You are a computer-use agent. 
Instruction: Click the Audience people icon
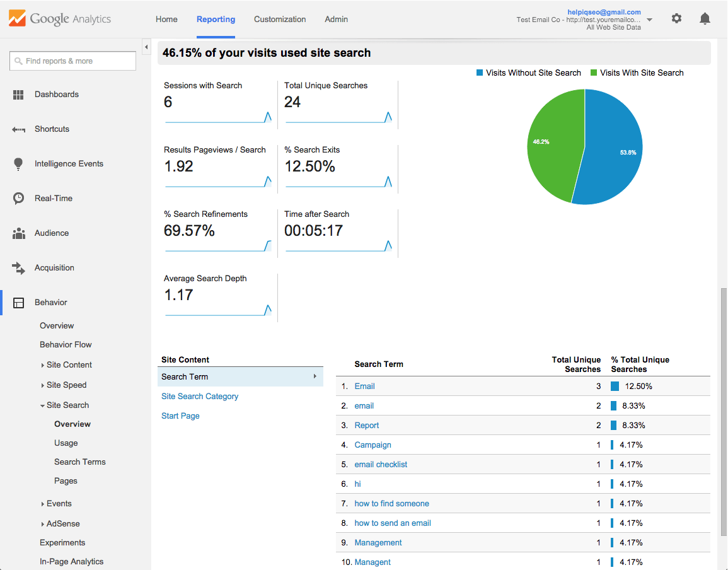(x=18, y=233)
